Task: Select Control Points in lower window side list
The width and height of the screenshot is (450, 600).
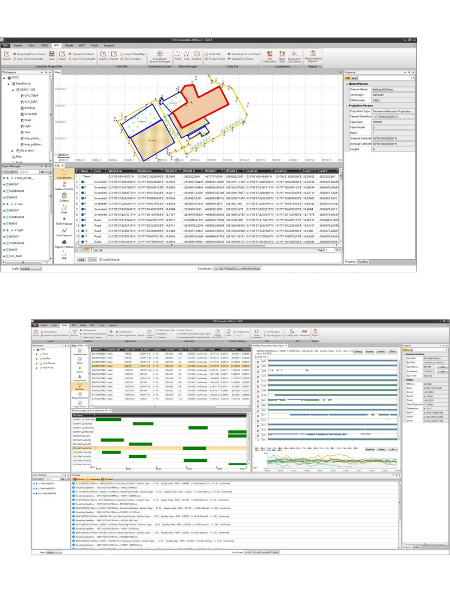Action: [x=80, y=378]
